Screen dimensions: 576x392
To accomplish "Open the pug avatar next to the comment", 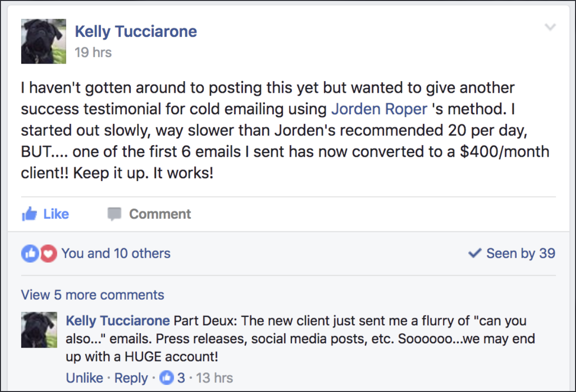I will tap(39, 329).
